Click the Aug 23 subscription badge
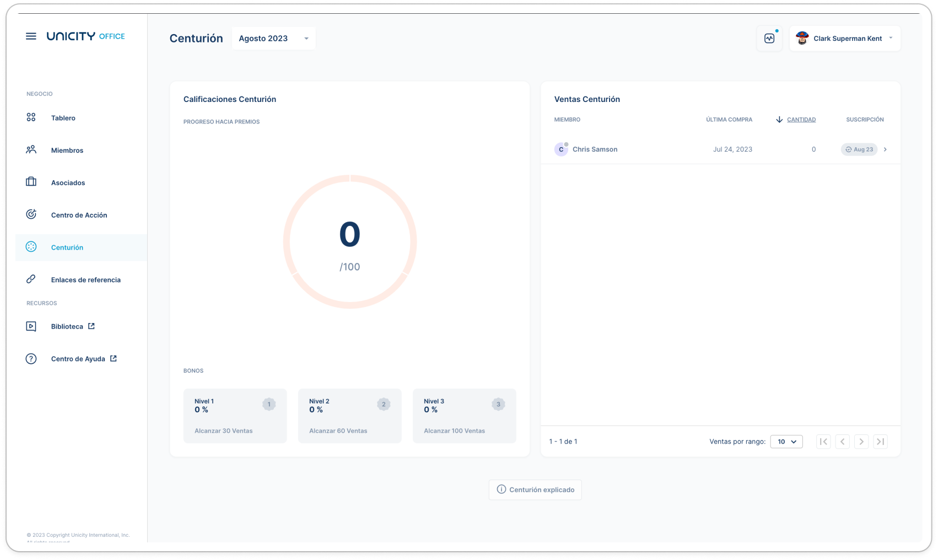Viewport: 938px width, 560px height. pos(859,149)
